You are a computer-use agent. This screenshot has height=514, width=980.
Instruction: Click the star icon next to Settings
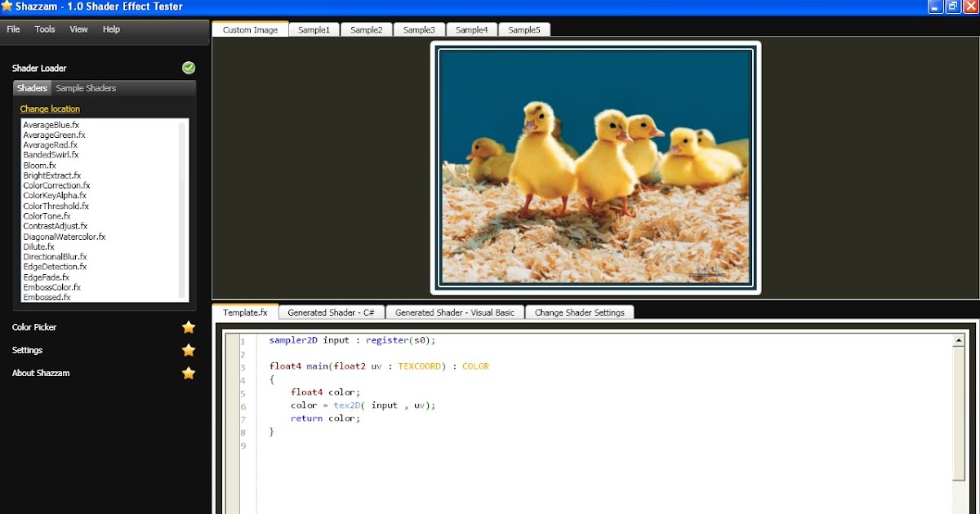[x=189, y=349]
